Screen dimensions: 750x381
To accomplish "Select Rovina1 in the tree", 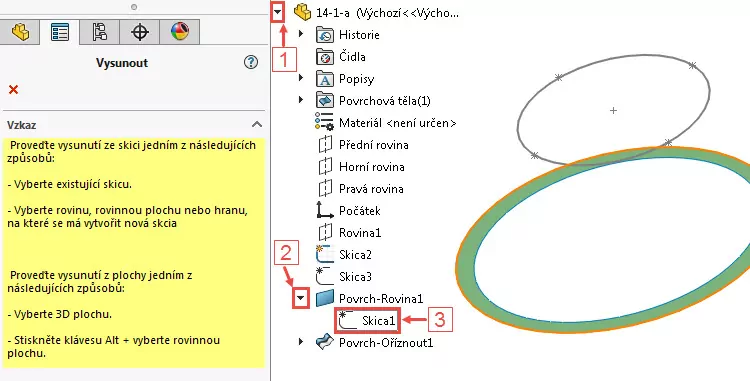I will [360, 233].
